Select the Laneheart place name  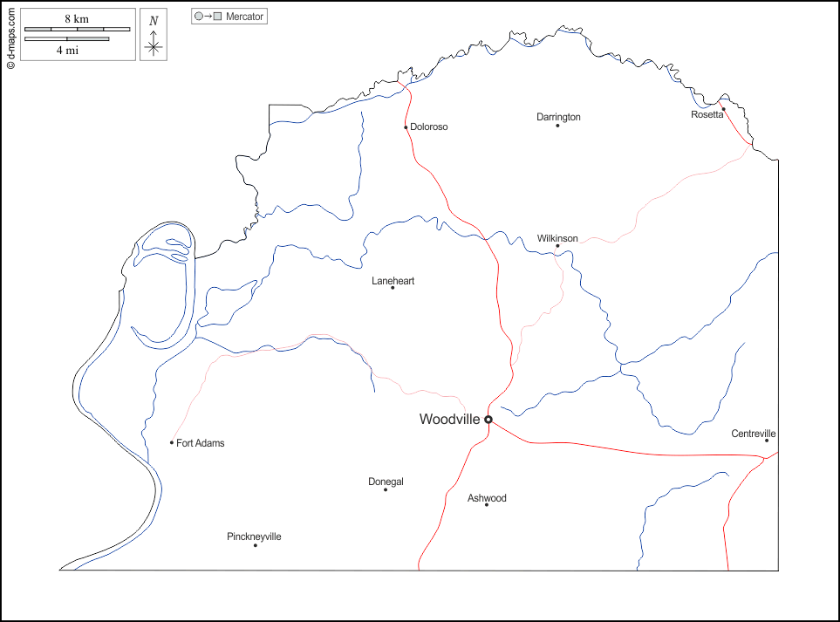pyautogui.click(x=393, y=281)
